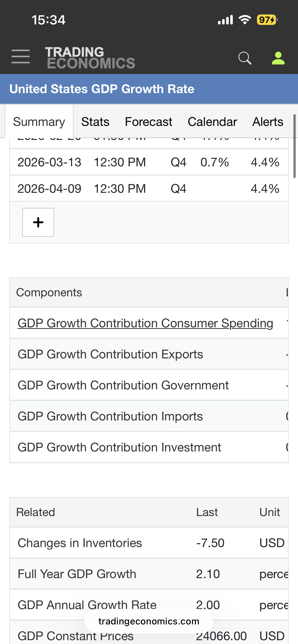Open the user account profile icon

pyautogui.click(x=278, y=58)
